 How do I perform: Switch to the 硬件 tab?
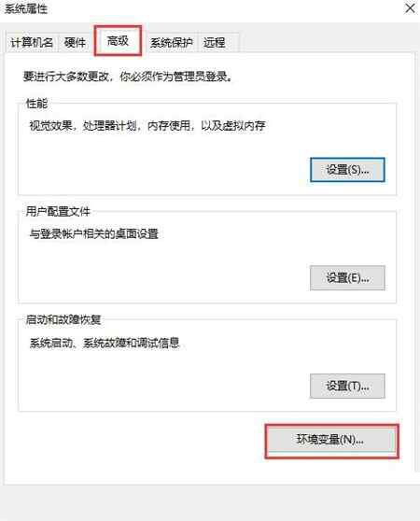(x=75, y=43)
